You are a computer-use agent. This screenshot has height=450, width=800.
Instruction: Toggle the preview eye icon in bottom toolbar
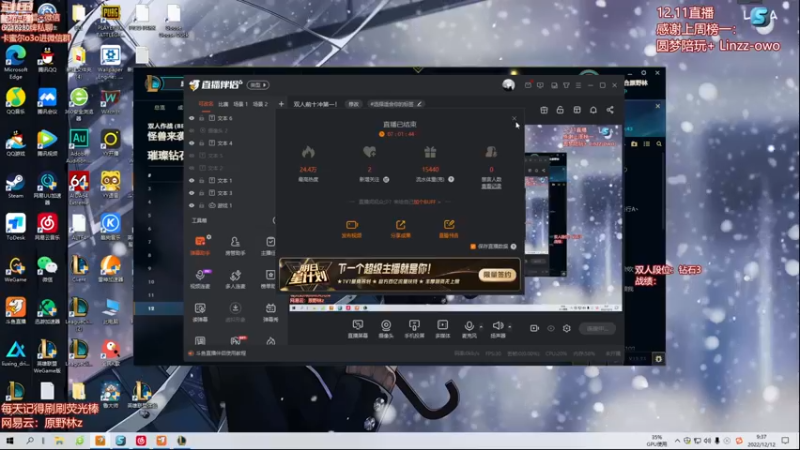551,329
